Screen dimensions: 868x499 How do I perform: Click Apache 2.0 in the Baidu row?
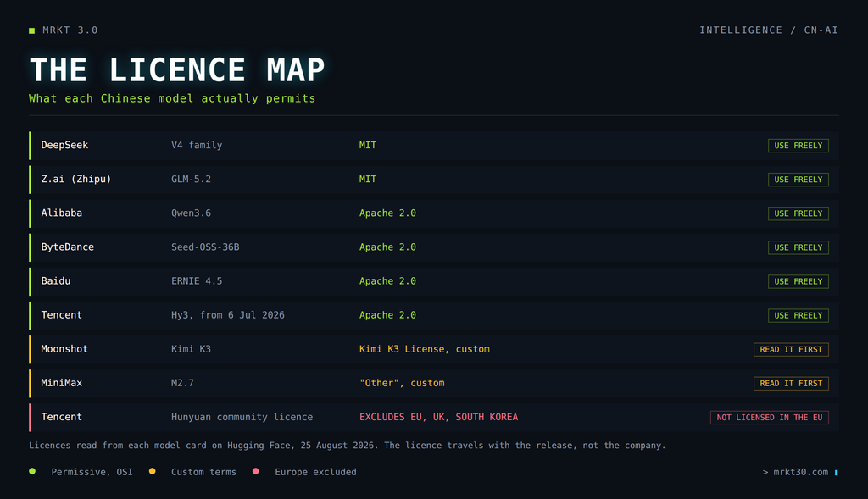coord(387,281)
